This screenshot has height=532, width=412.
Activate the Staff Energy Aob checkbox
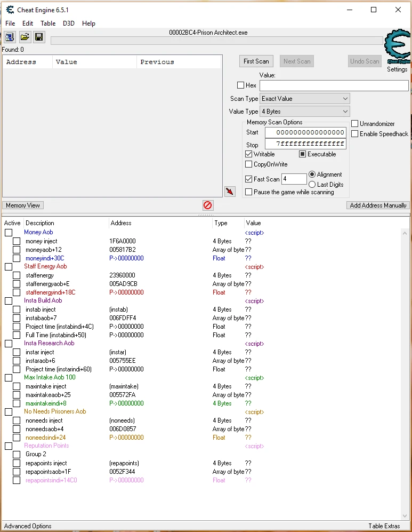pos(9,267)
